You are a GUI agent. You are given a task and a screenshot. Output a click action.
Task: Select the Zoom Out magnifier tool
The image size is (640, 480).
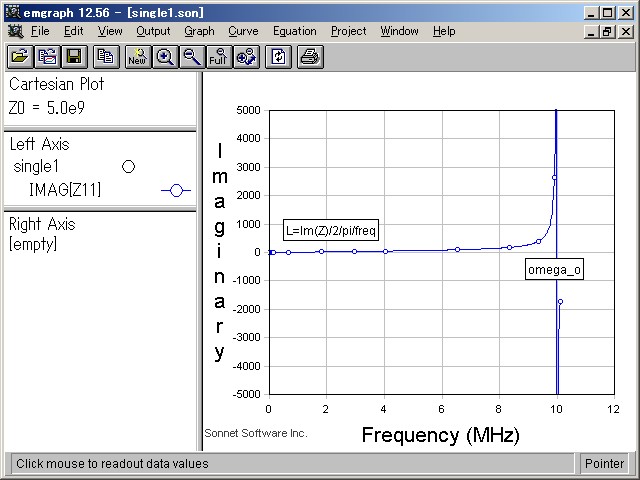click(x=191, y=57)
